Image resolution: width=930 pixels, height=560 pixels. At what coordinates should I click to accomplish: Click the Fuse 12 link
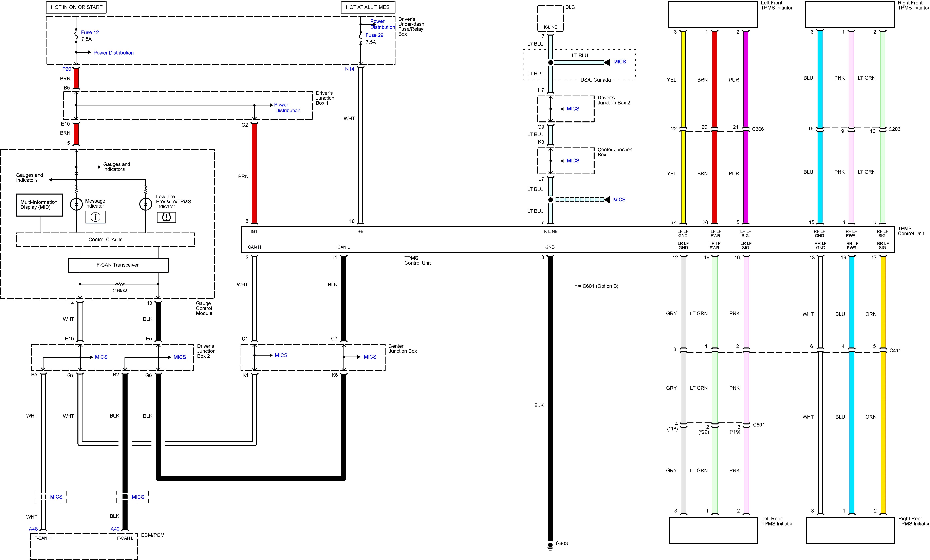pos(89,33)
